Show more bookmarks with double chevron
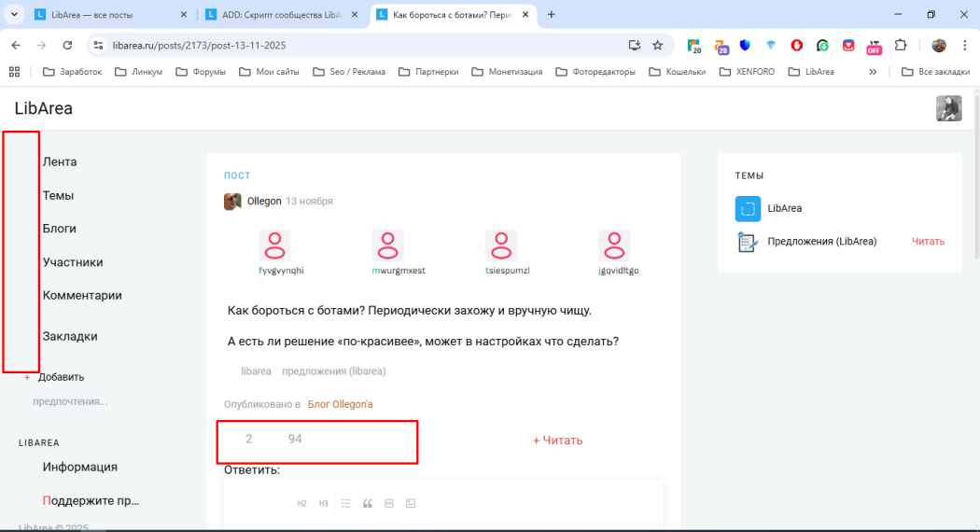This screenshot has width=980, height=532. click(x=873, y=72)
